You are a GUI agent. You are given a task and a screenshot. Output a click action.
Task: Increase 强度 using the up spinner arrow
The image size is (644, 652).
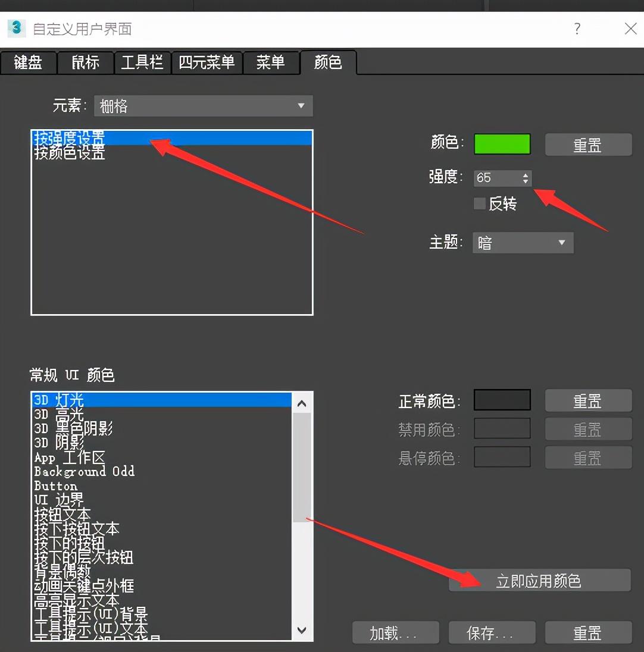525,174
